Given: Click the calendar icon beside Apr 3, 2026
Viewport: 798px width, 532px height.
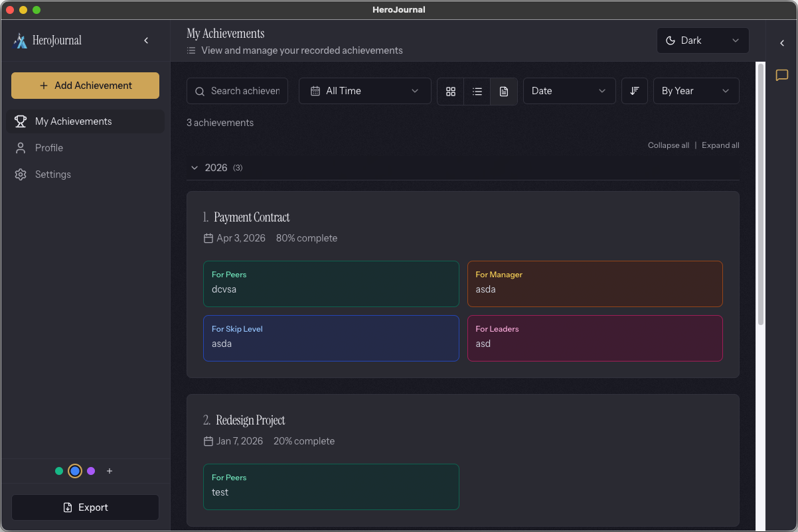Looking at the screenshot, I should (x=208, y=238).
